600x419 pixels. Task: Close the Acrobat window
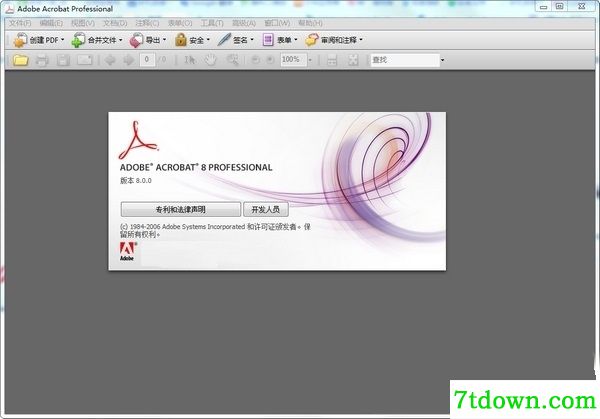(x=582, y=7)
